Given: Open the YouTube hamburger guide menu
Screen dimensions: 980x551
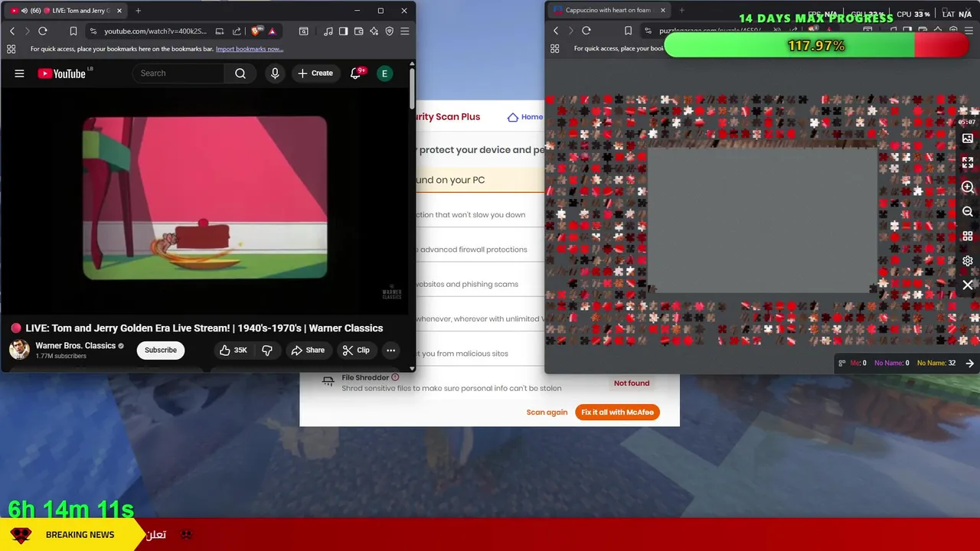Looking at the screenshot, I should [x=19, y=73].
